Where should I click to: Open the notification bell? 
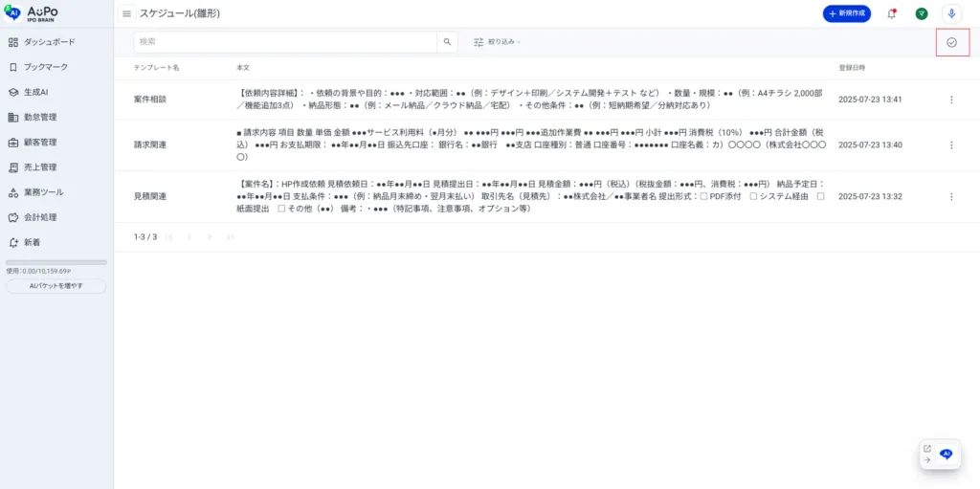tap(892, 13)
